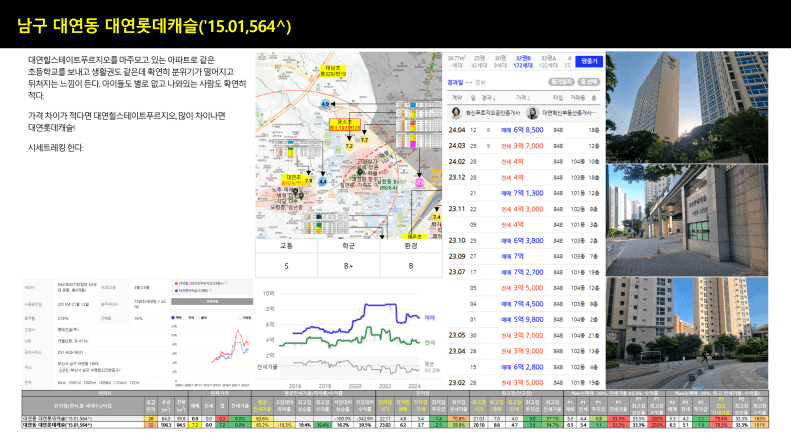This screenshot has height=445, width=791.
Task: Sort the table by 가격 column
Action: coord(522,97)
